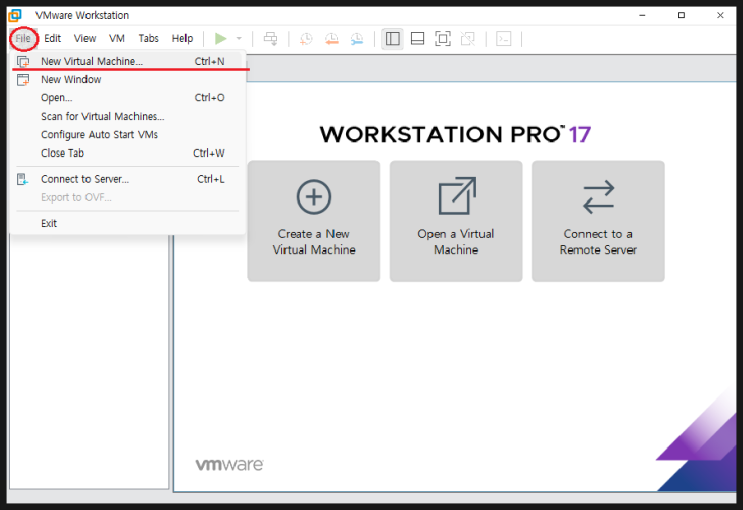
Task: Choose Configure Auto Start VMs
Action: tap(127, 135)
